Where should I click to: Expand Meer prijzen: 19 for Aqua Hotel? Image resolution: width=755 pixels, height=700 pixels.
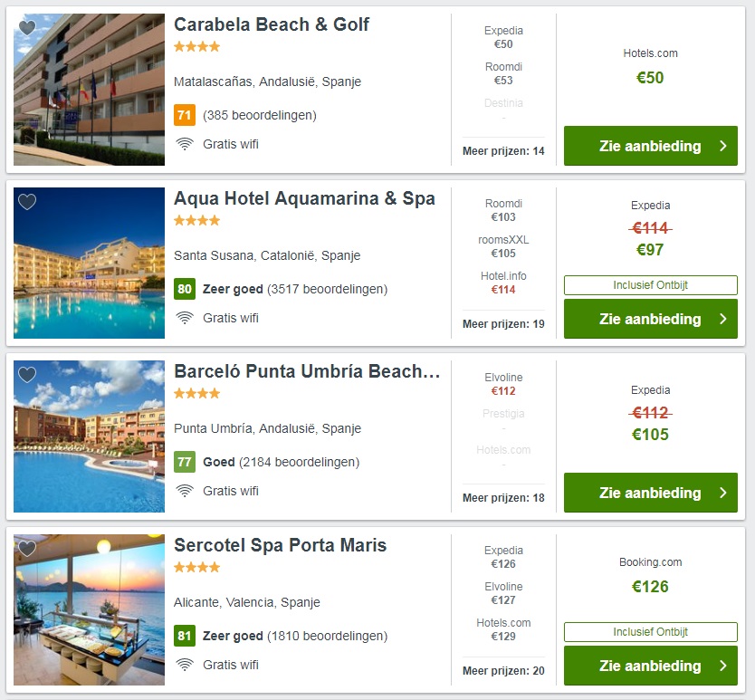coord(503,323)
